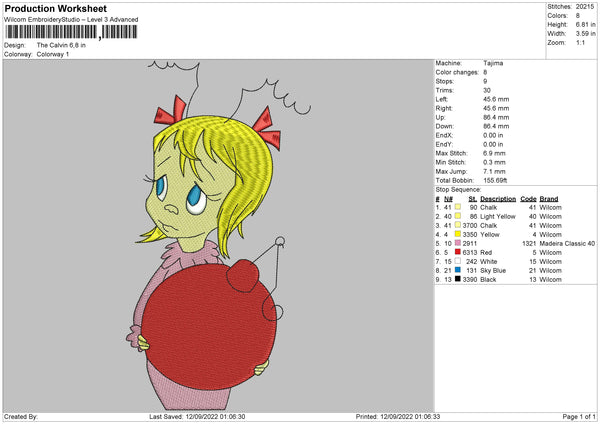This screenshot has width=600, height=424.
Task: Select the machine name 'Tajima'
Action: (x=493, y=63)
